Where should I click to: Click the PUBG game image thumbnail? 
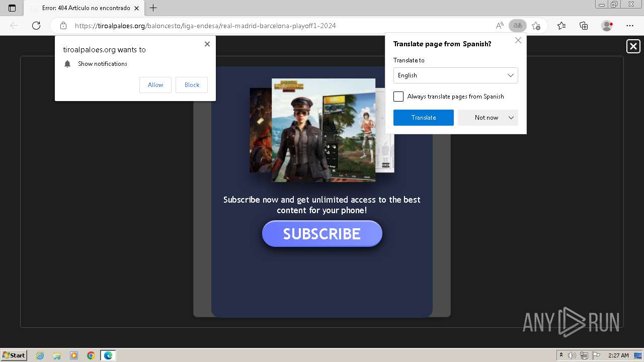(324, 130)
